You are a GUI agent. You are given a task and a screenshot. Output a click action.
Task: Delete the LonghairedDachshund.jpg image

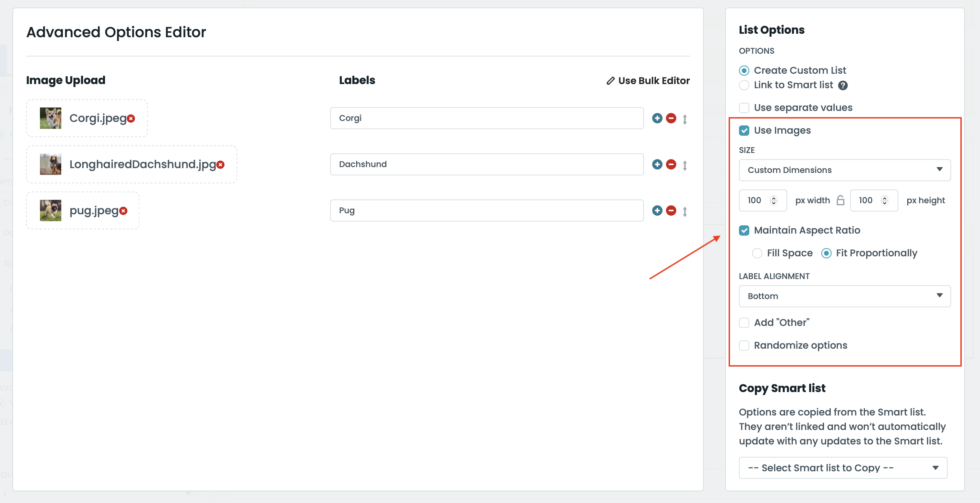click(221, 164)
